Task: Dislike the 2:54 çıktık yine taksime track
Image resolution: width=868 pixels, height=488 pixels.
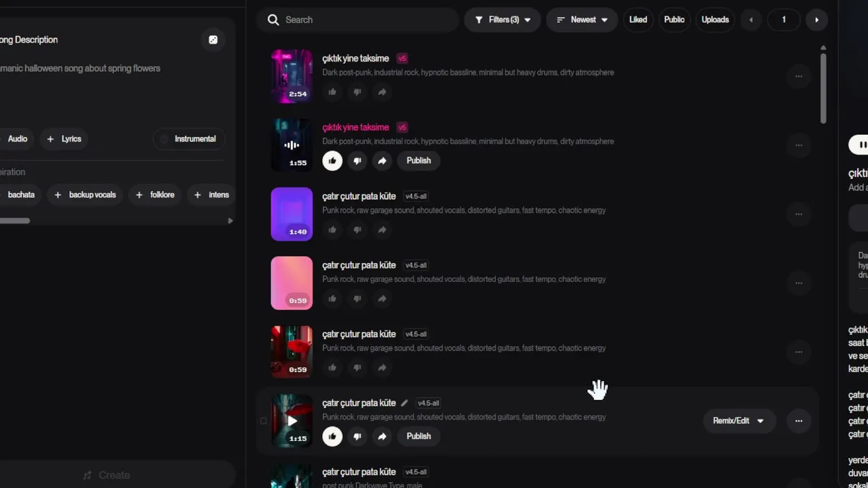Action: [357, 92]
